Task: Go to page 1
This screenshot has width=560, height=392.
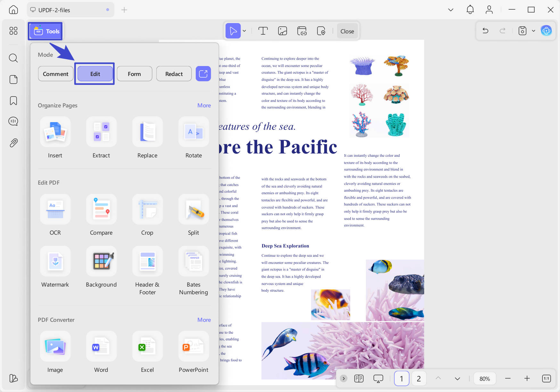Action: 401,379
